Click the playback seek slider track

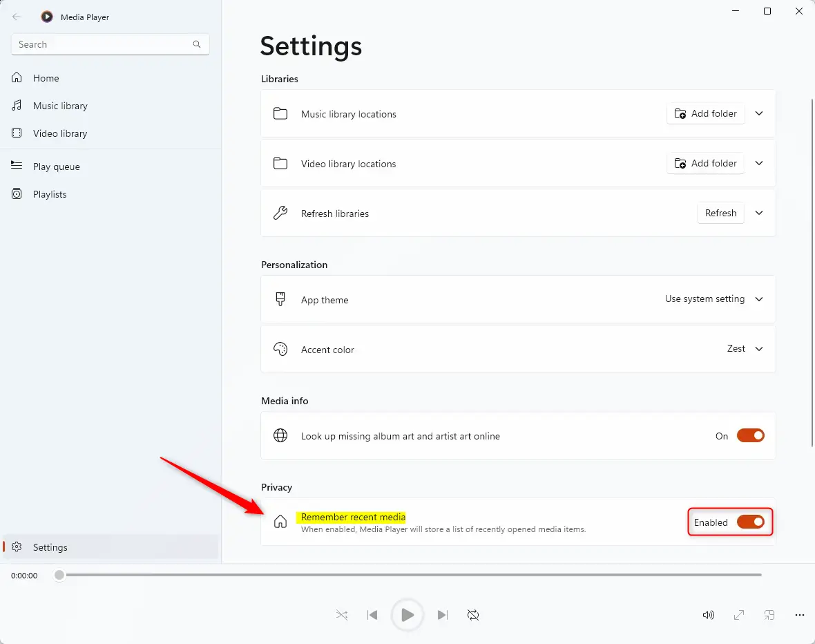(x=414, y=575)
